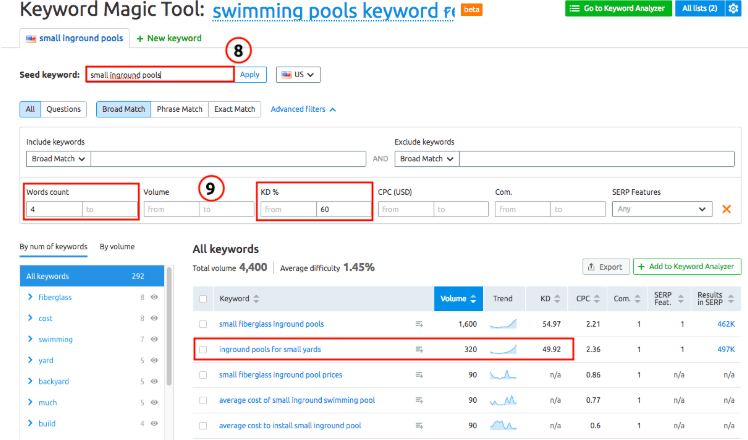Select the Exact Match tab
The height and width of the screenshot is (440, 748).
[234, 109]
